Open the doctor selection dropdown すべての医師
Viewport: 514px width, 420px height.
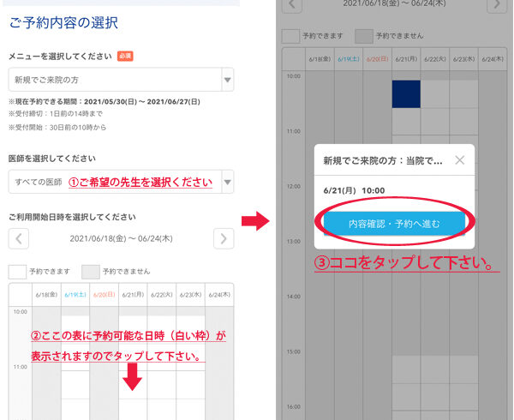[121, 182]
